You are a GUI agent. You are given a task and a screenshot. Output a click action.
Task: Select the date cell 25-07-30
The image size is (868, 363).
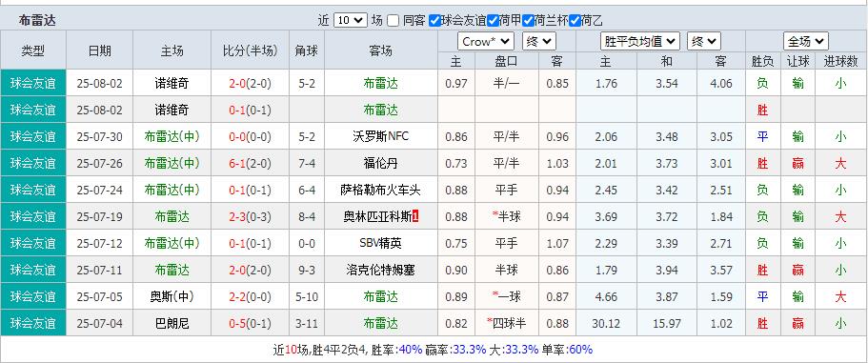tap(100, 136)
